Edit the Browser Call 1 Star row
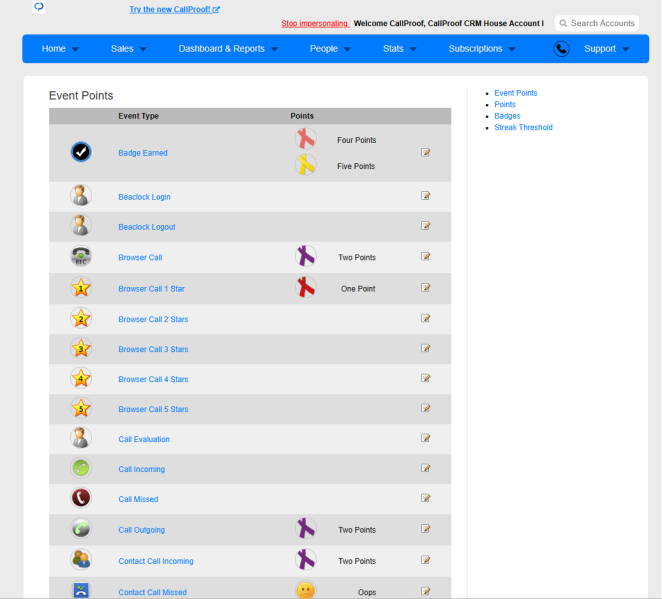 (x=426, y=288)
